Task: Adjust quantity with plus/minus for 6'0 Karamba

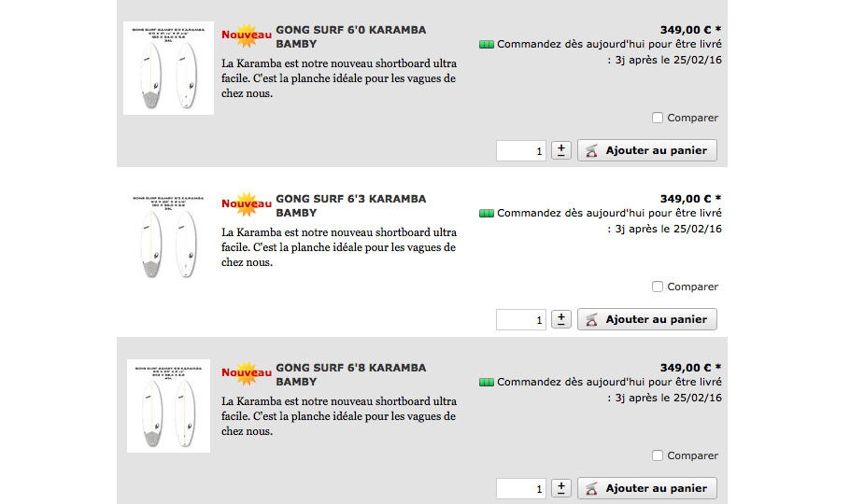Action: 561,150
